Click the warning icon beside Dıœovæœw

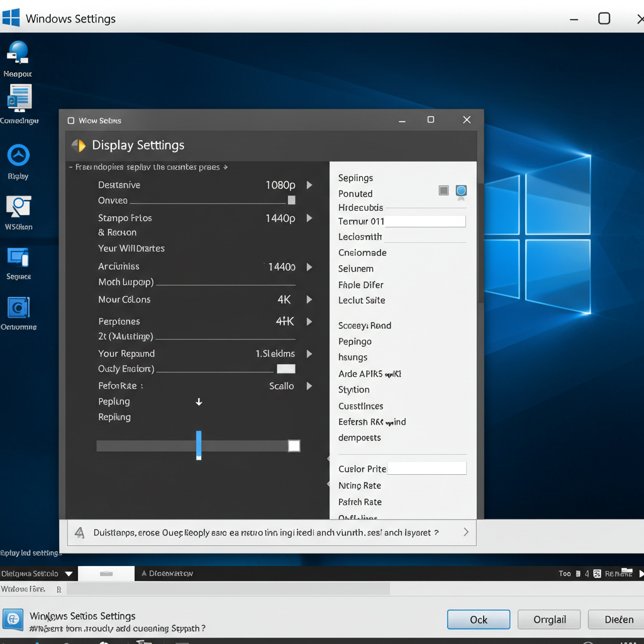coord(144,573)
